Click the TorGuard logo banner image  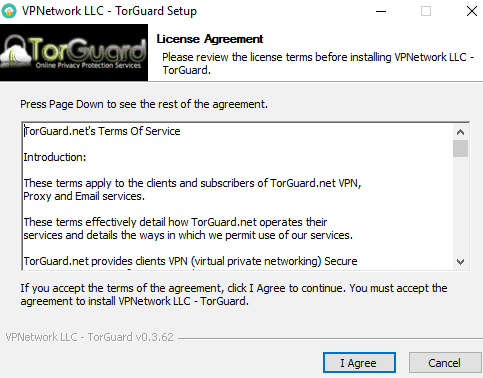click(x=74, y=52)
